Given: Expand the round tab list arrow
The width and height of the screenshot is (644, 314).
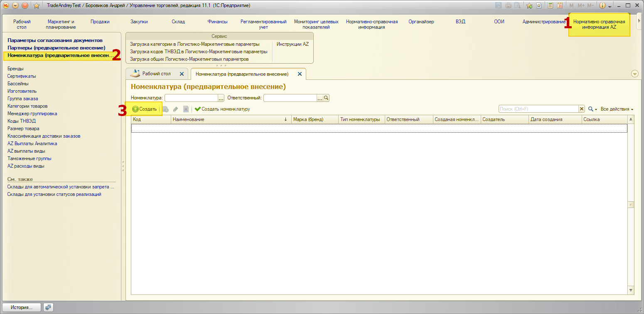Looking at the screenshot, I should (634, 74).
